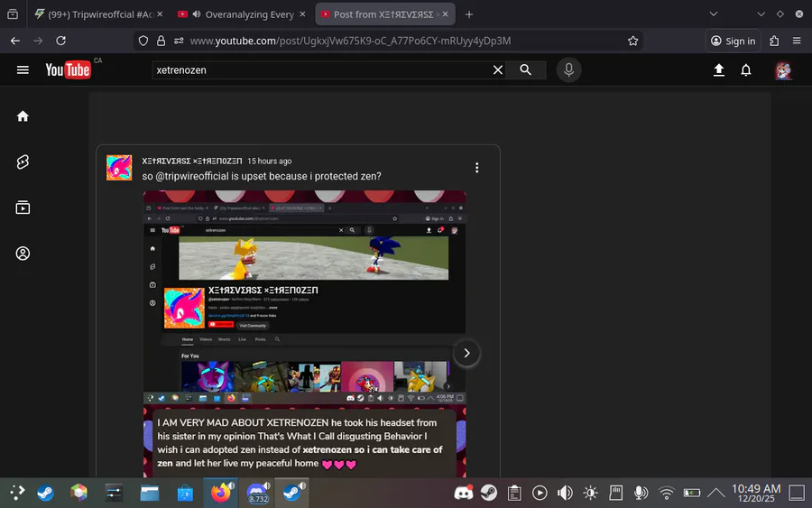Open a new browser tab

pos(469,14)
